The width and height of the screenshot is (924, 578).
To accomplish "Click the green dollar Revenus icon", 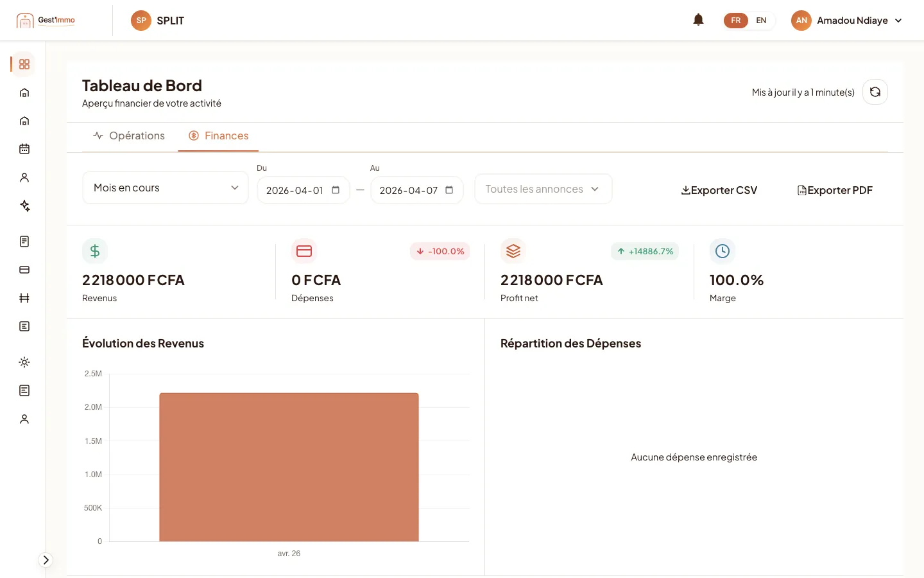I will [x=95, y=251].
